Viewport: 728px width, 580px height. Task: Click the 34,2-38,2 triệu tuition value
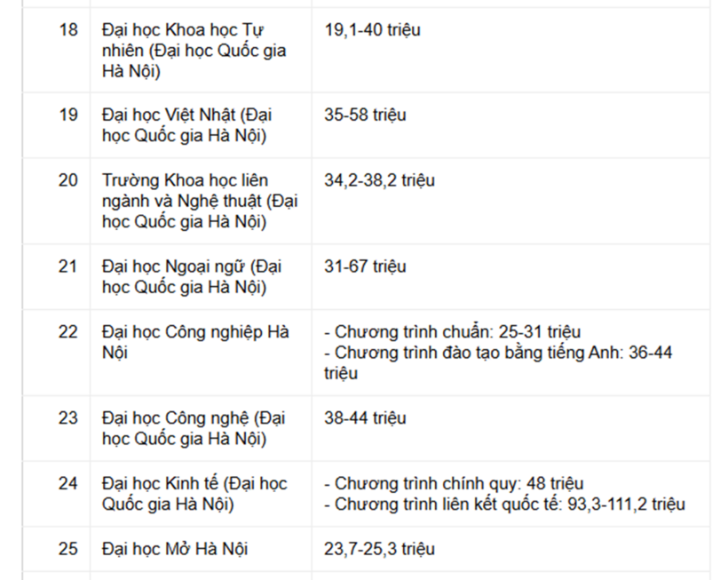click(x=379, y=180)
